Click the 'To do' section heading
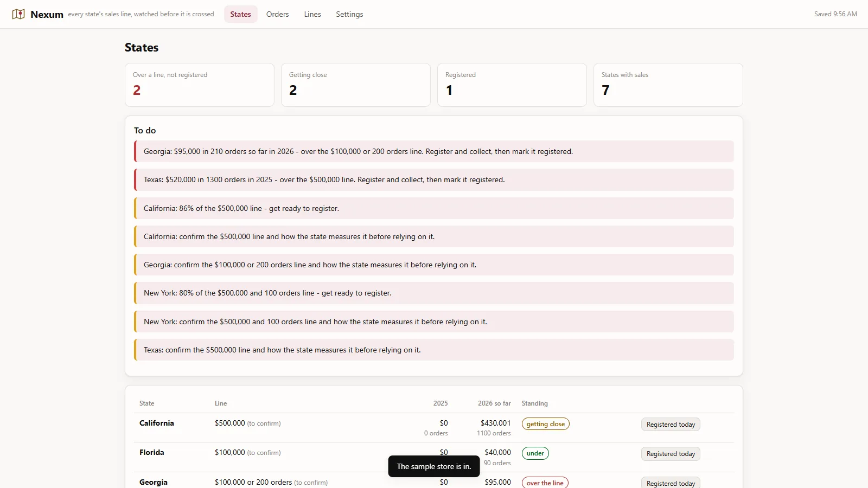 click(145, 130)
